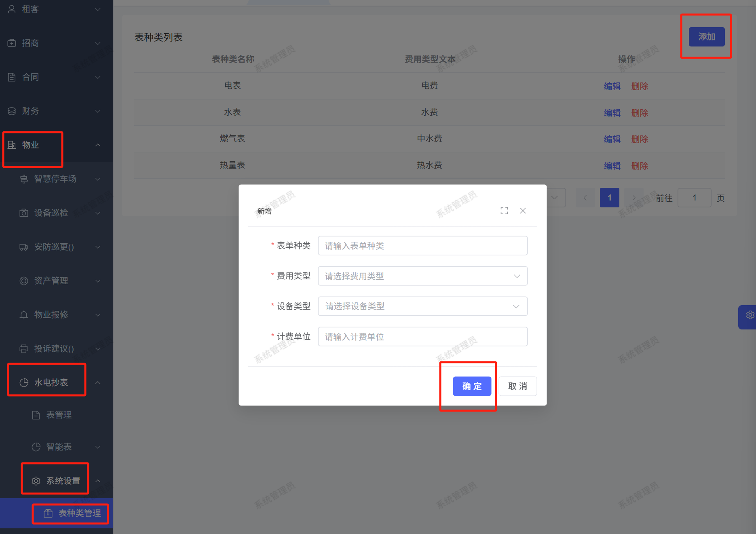Viewport: 756px width, 534px height.
Task: Close the 新增 dialog with X icon
Action: click(x=523, y=211)
